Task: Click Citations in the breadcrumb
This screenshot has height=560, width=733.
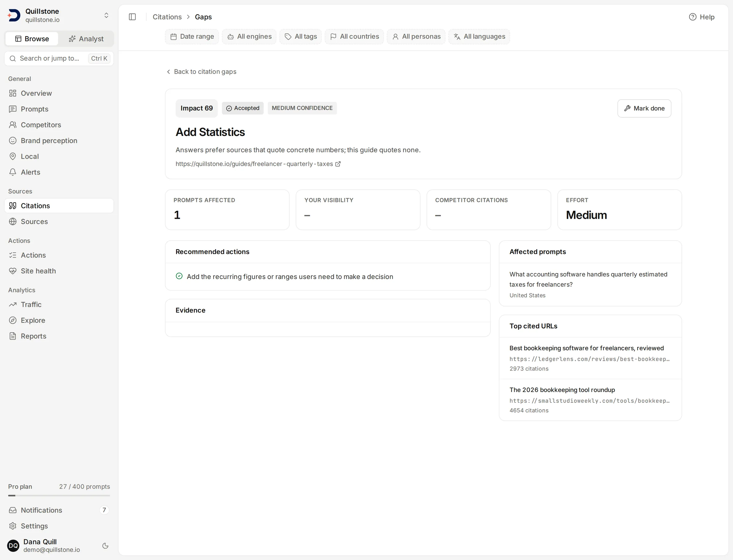Action: (x=167, y=17)
